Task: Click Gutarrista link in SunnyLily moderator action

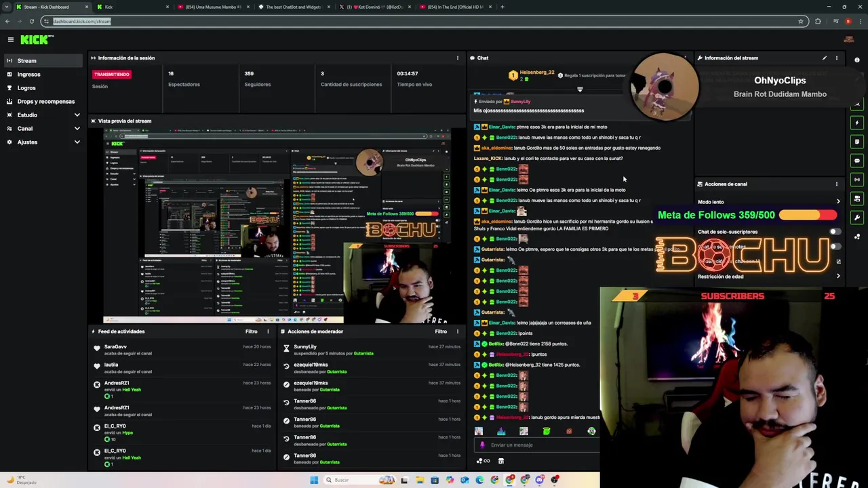Action: tap(363, 354)
